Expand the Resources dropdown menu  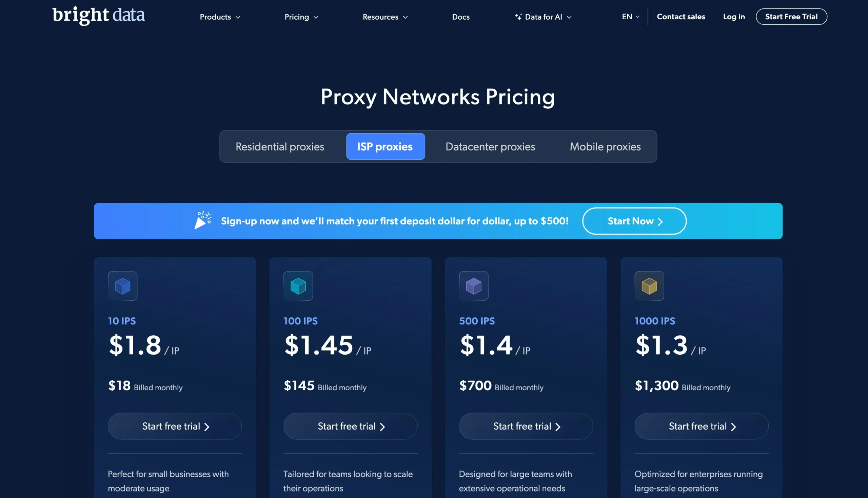(384, 16)
